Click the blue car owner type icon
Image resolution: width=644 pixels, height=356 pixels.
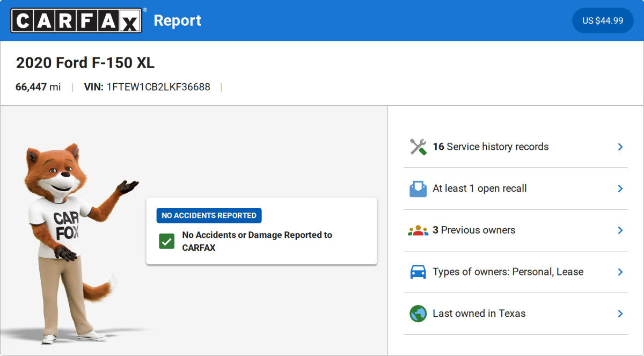tap(418, 272)
